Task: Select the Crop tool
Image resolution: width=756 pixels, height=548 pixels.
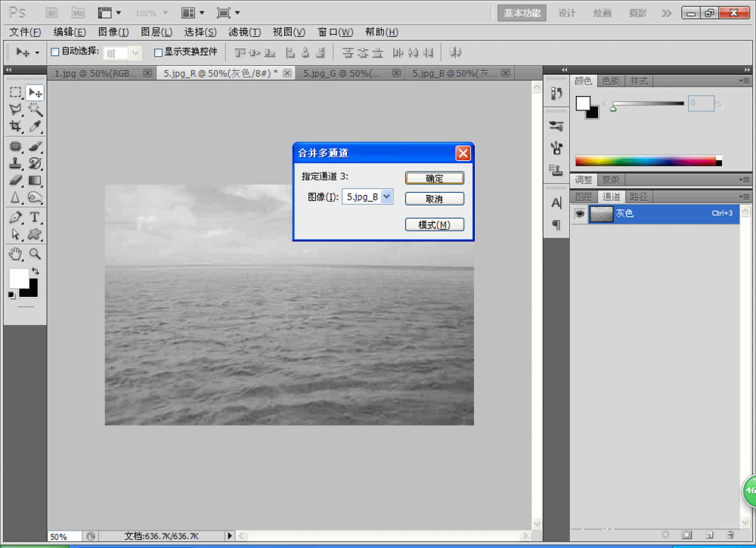Action: tap(15, 127)
